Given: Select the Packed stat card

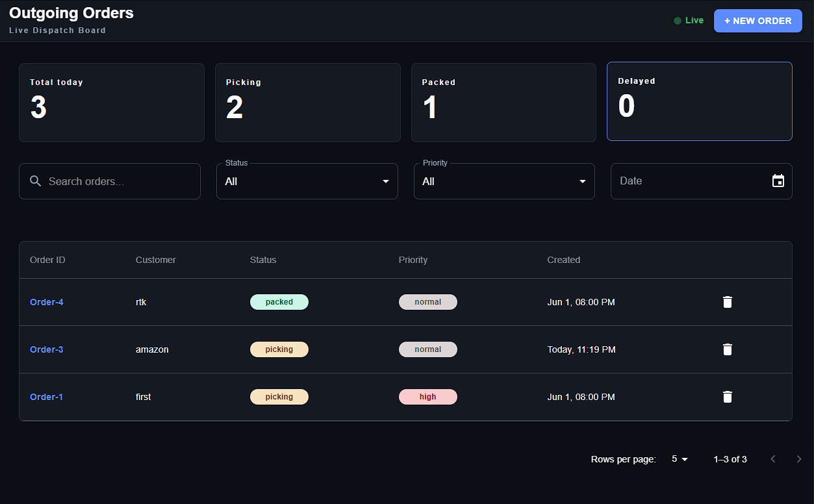Looking at the screenshot, I should coord(503,103).
